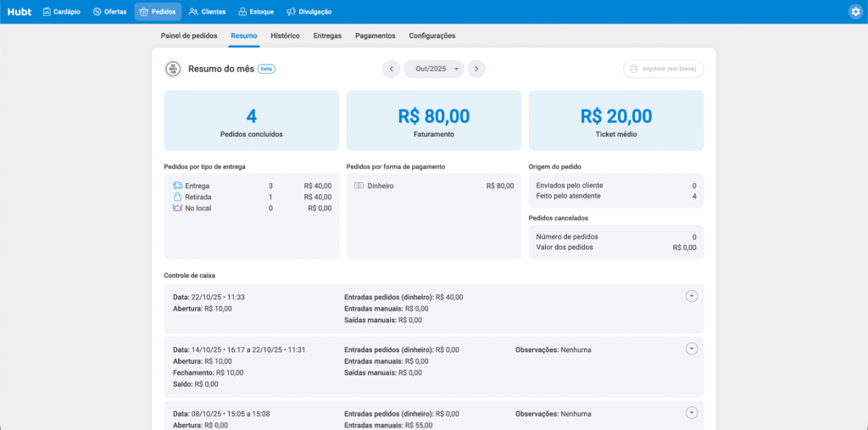Open the settings gear icon
Image resolution: width=868 pixels, height=430 pixels.
(x=855, y=12)
